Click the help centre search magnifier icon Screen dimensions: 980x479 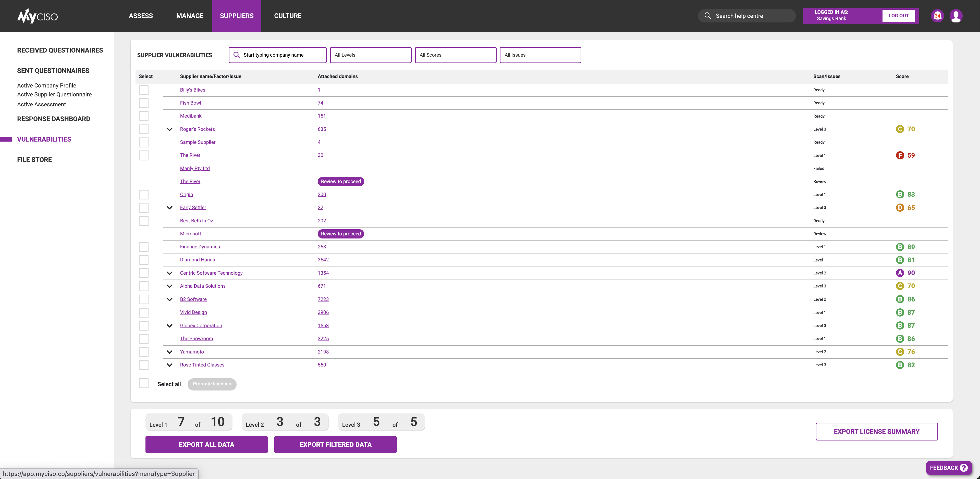(x=708, y=16)
